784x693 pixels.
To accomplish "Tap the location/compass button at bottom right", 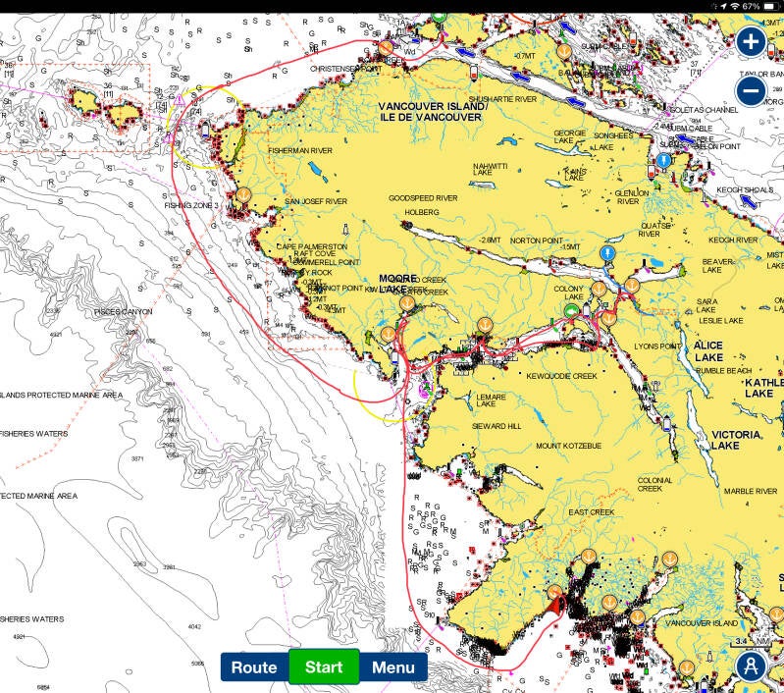I will click(751, 666).
